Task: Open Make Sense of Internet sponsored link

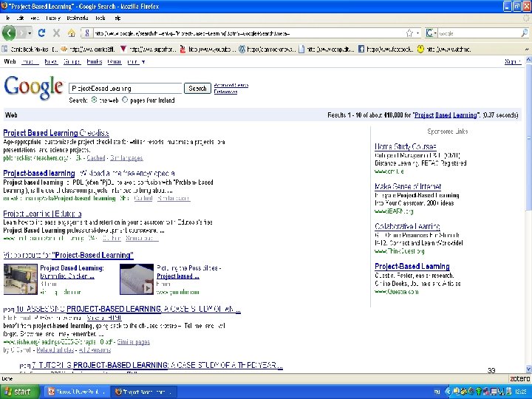Action: [x=408, y=186]
